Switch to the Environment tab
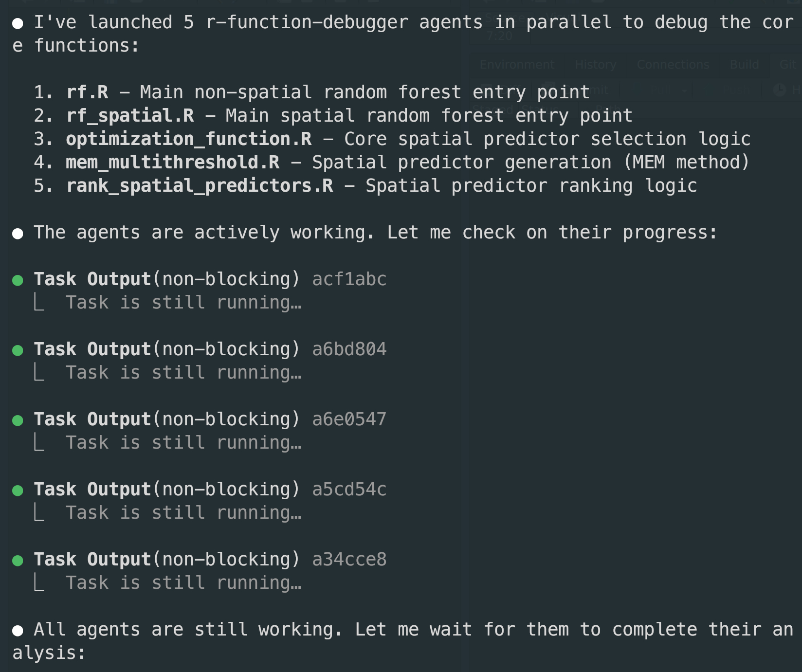802x672 pixels. coord(517,65)
